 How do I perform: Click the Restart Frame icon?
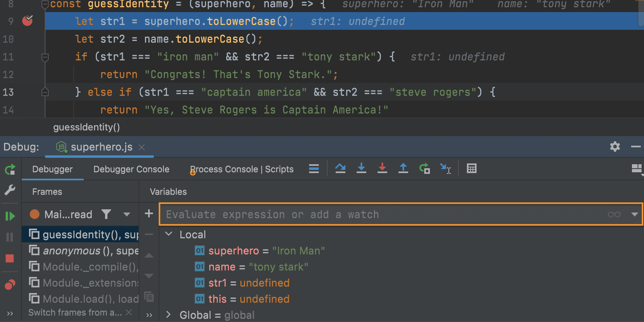pyautogui.click(x=424, y=169)
